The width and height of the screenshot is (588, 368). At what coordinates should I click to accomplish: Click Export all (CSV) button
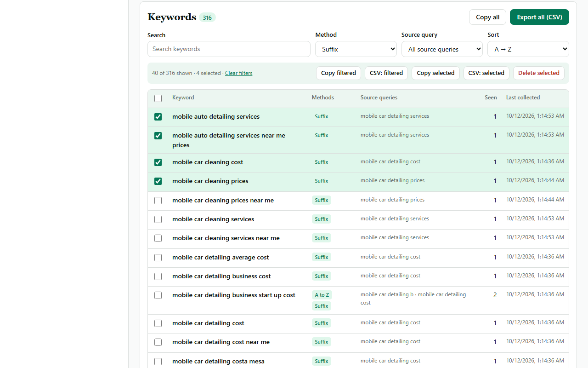tap(539, 17)
